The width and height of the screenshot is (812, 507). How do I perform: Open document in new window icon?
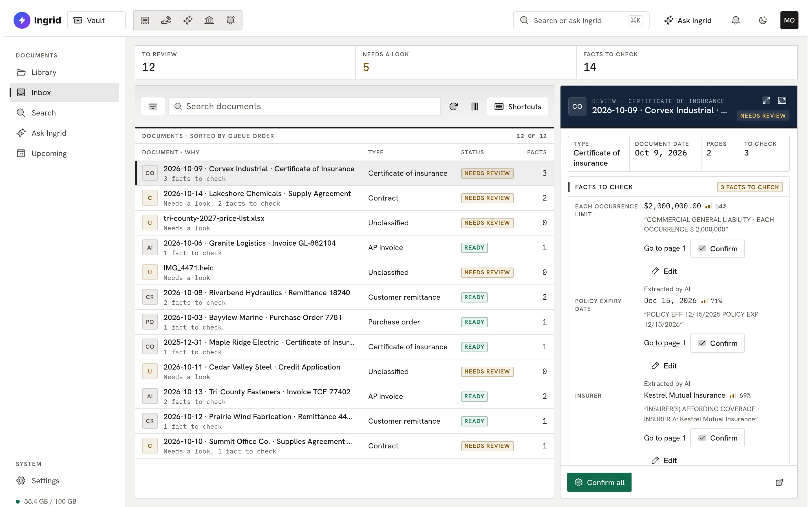[x=779, y=482]
